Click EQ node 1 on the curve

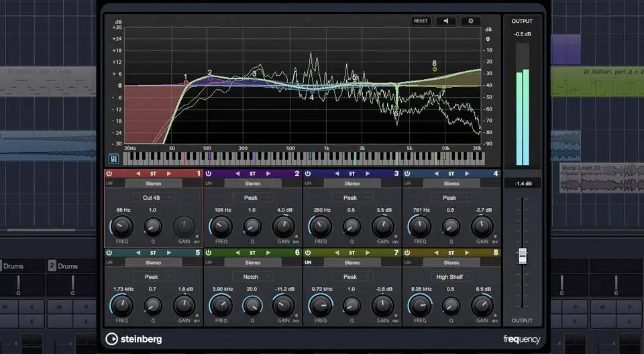pos(186,83)
